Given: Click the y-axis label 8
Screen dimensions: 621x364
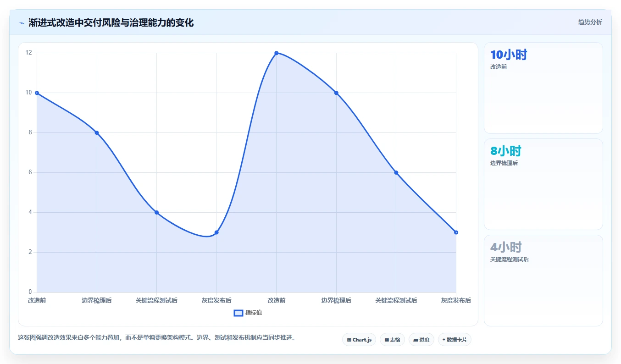Looking at the screenshot, I should click(30, 132).
